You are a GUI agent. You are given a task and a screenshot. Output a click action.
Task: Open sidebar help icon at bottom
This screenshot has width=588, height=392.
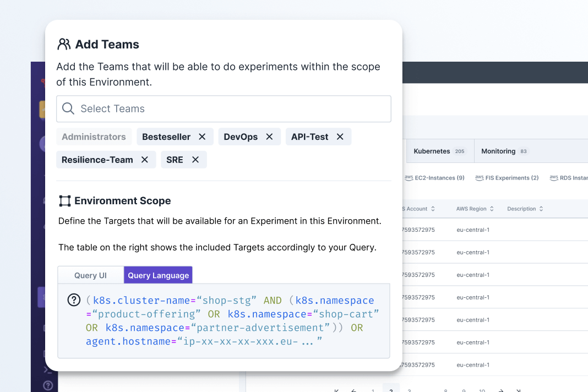[48, 385]
